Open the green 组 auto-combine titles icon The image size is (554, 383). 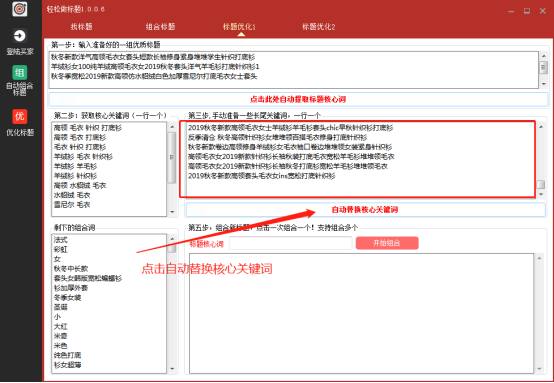(x=19, y=72)
